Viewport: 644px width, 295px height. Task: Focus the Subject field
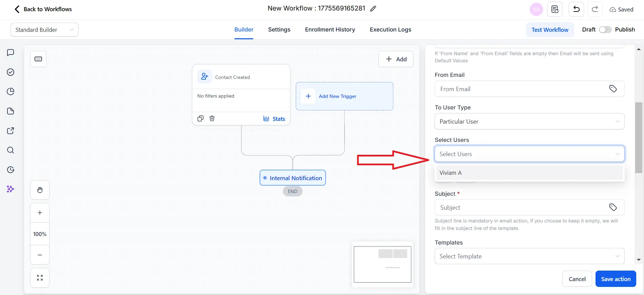point(529,208)
